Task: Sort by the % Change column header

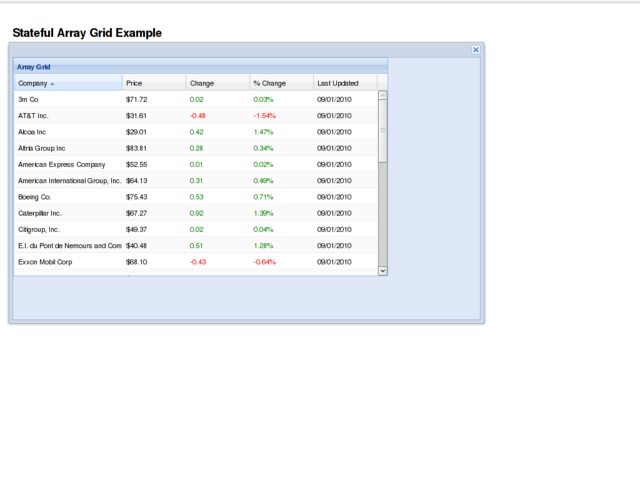Action: [282, 83]
